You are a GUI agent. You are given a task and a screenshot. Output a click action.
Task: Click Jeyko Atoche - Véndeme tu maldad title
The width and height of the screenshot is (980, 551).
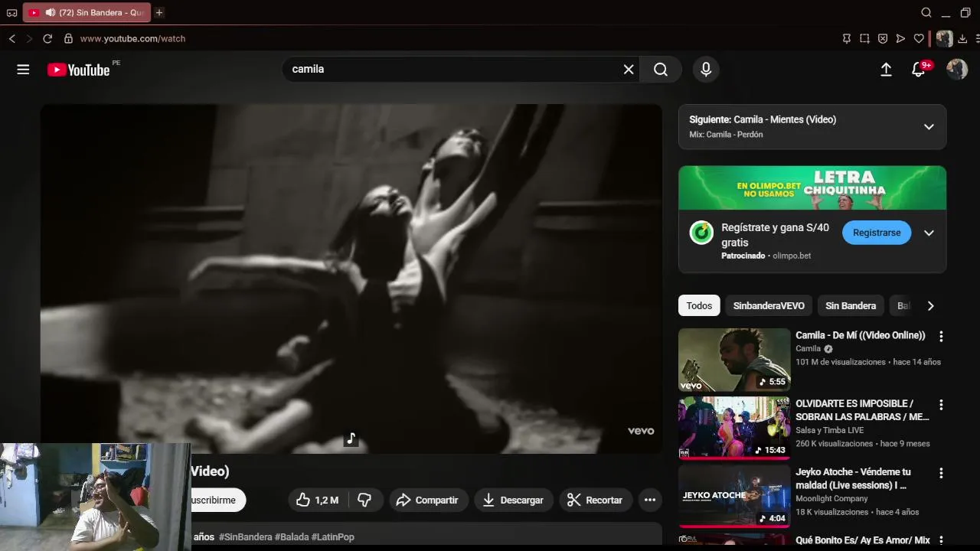pyautogui.click(x=853, y=478)
